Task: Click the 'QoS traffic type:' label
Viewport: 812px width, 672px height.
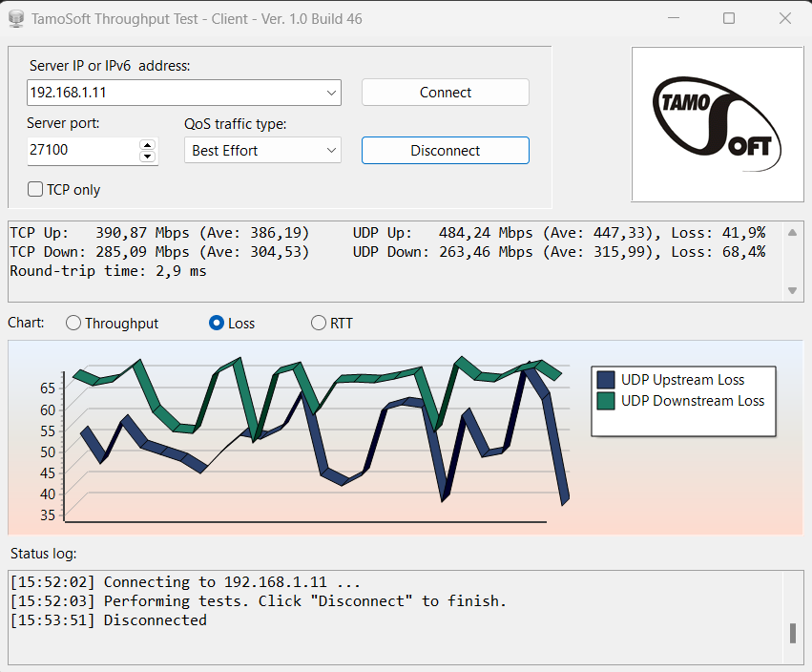Action: [x=235, y=124]
